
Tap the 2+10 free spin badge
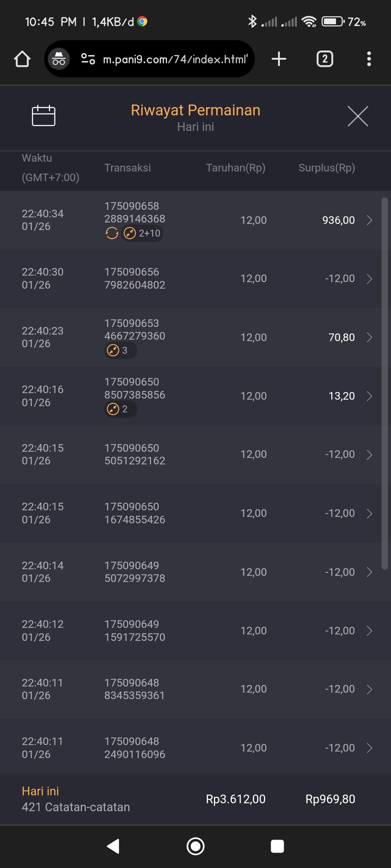pos(142,233)
